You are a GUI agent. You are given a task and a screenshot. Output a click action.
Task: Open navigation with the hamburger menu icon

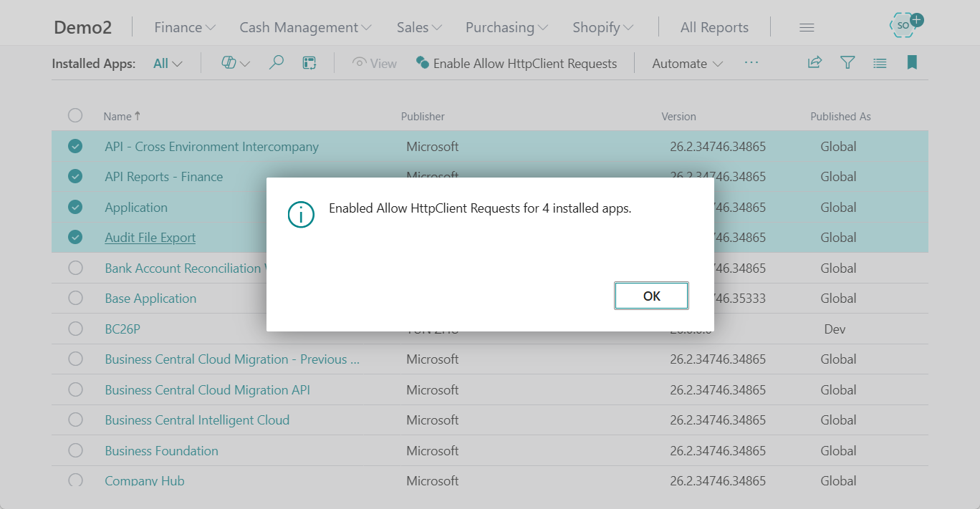(x=807, y=26)
